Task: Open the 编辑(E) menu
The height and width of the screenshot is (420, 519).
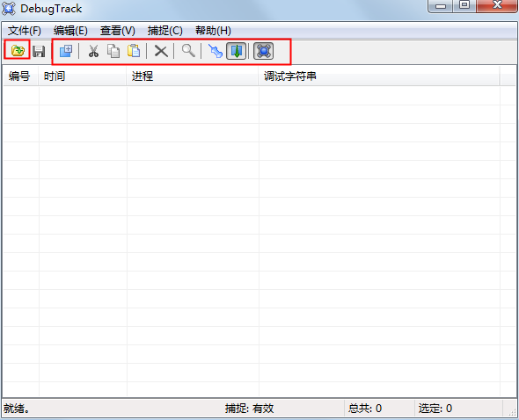Action: point(70,31)
